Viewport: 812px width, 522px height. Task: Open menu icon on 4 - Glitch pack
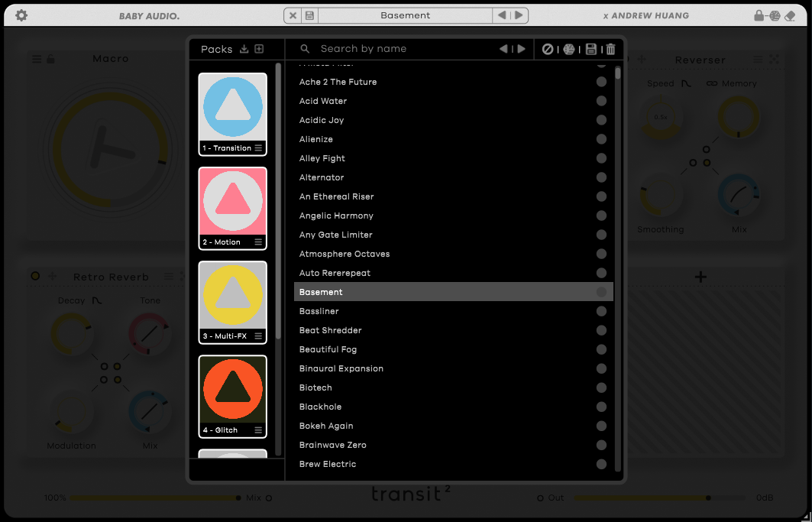(x=258, y=430)
